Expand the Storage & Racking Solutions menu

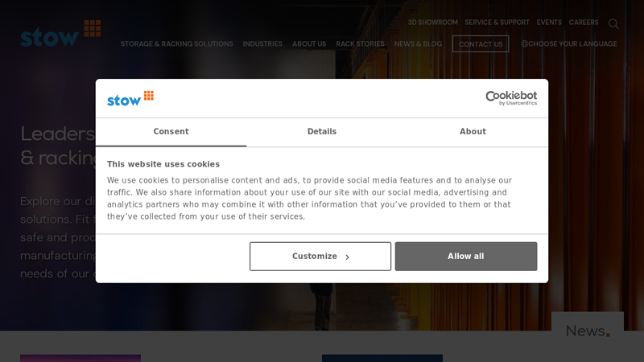tap(176, 44)
